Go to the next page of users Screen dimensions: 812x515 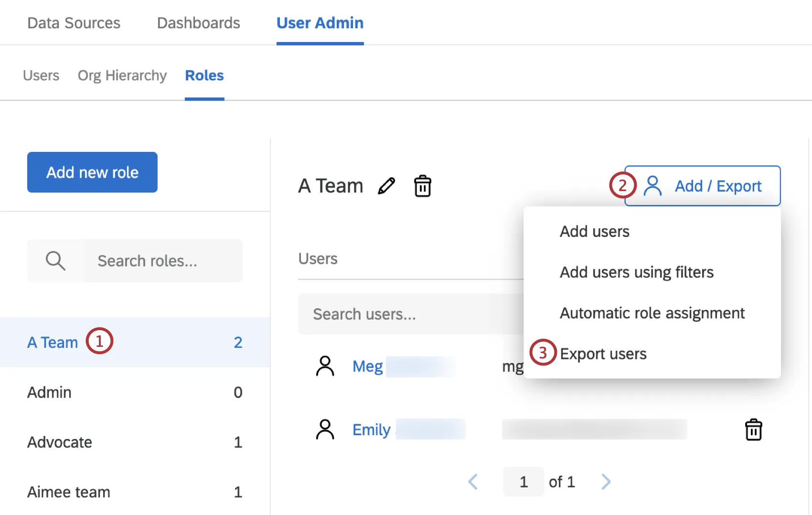pyautogui.click(x=606, y=482)
